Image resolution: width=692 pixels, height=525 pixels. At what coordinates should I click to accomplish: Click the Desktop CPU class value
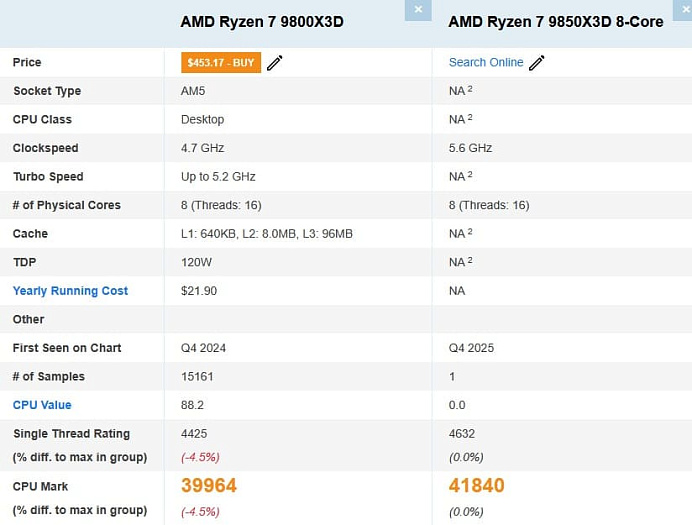pos(203,120)
